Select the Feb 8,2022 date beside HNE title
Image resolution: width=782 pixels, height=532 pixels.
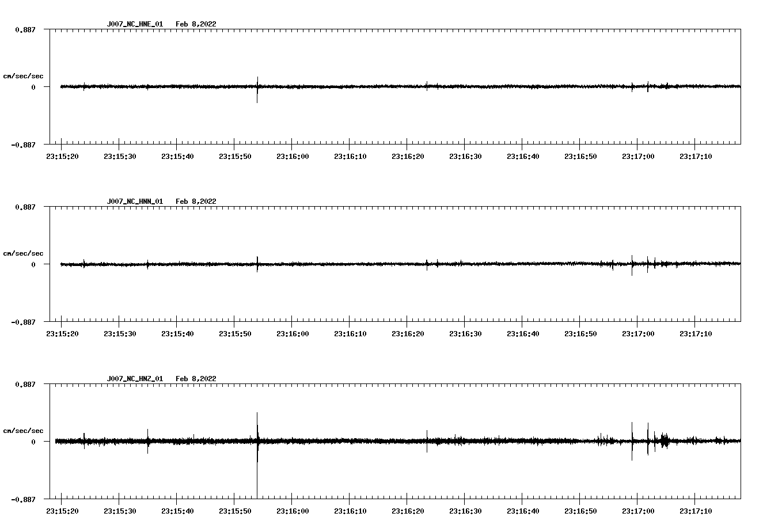coord(196,24)
